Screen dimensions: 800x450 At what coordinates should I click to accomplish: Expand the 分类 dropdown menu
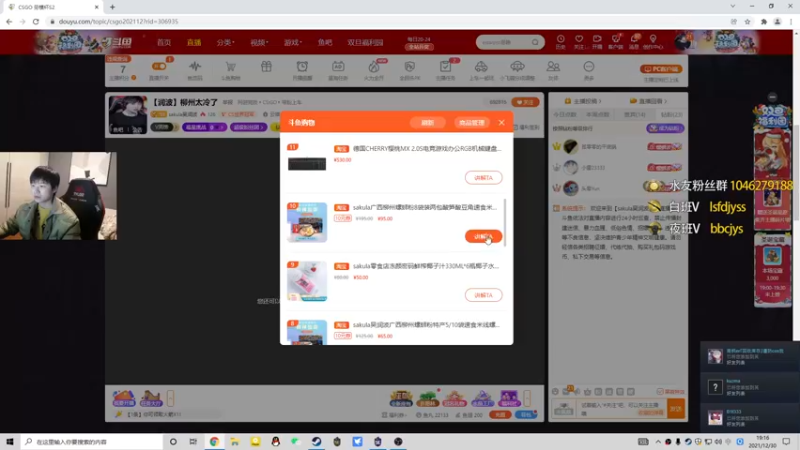[225, 42]
